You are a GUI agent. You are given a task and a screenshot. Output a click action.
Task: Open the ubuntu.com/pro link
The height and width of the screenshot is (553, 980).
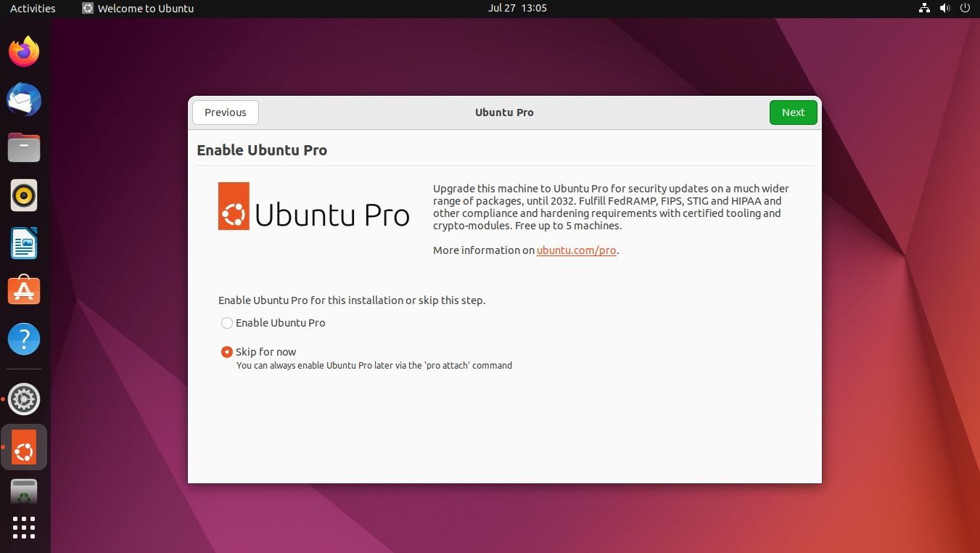576,250
